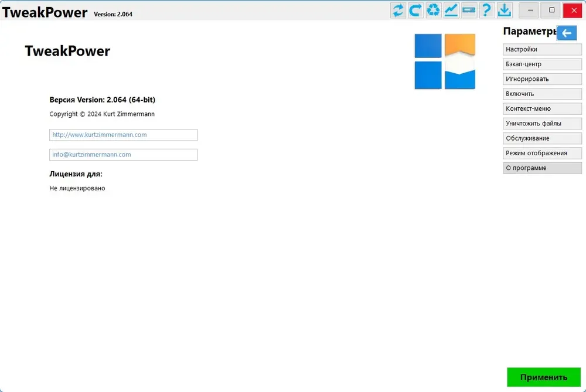
Task: Open Режим отображения settings
Action: (542, 153)
